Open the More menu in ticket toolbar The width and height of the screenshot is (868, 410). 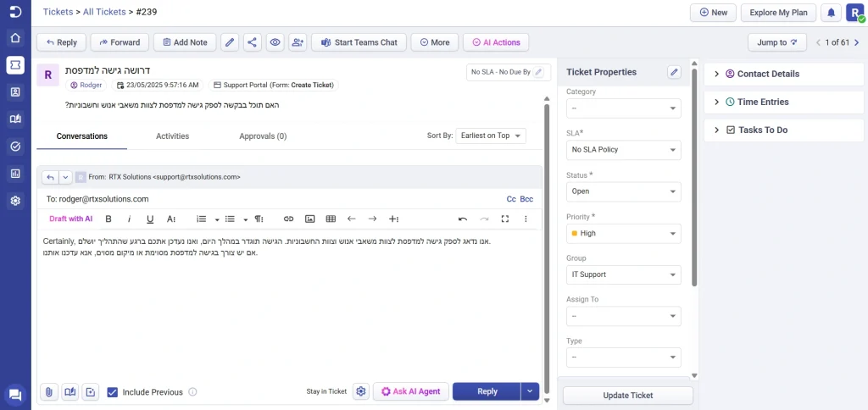435,42
